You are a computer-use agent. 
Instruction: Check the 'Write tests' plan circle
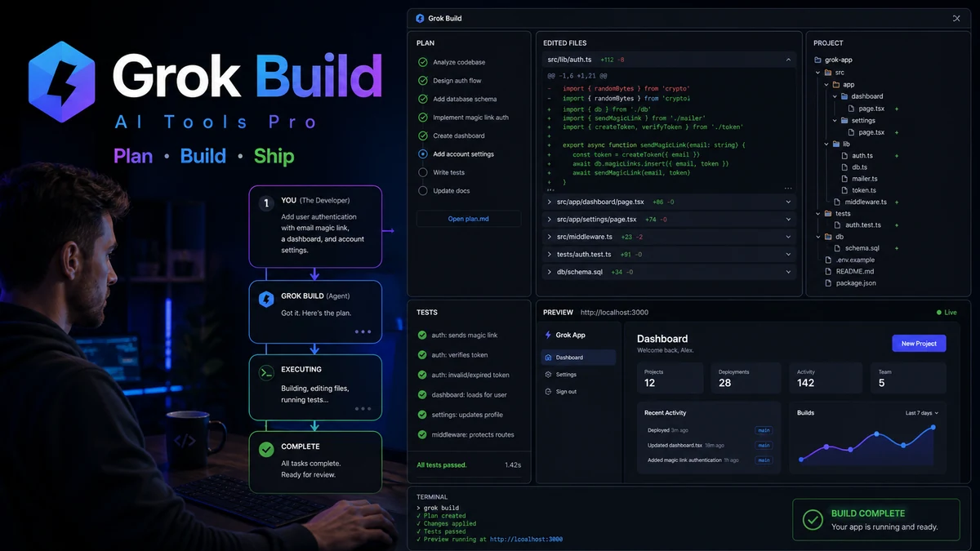tap(423, 172)
